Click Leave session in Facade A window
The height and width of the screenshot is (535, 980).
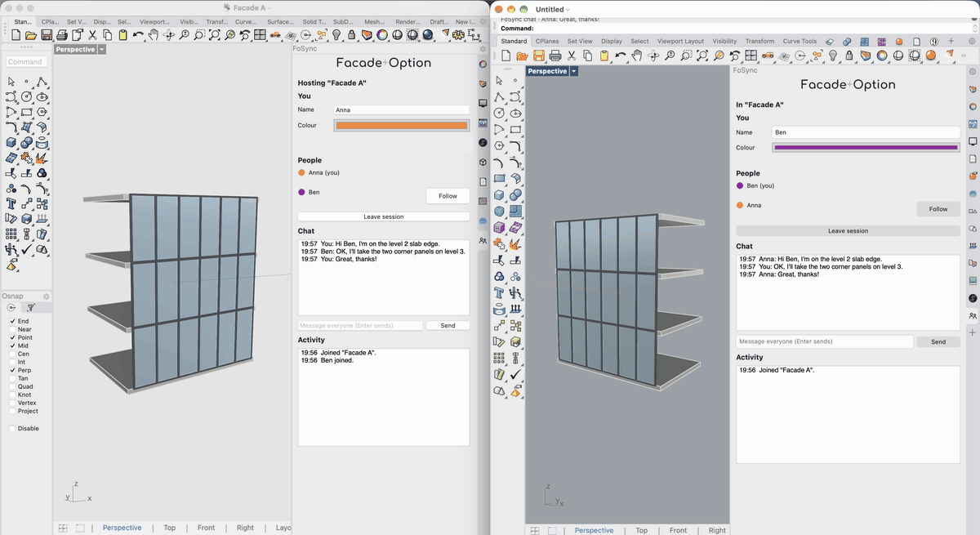(x=383, y=216)
